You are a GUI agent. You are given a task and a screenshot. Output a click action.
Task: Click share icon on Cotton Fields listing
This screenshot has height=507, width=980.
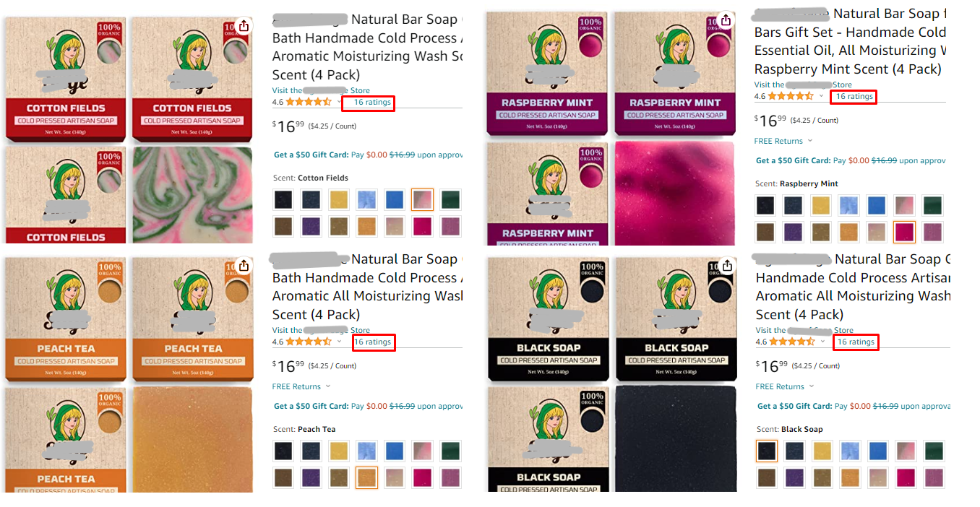(x=244, y=26)
